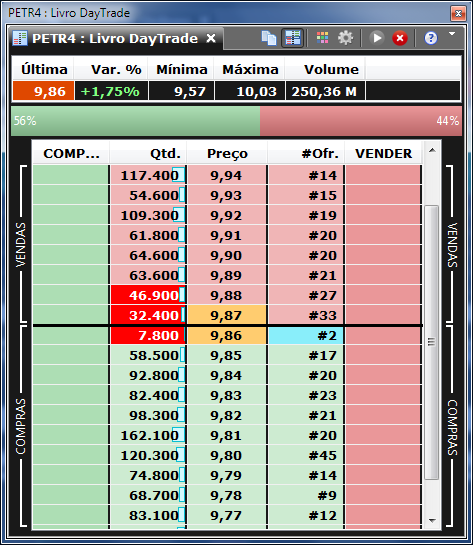Click the COMPRAR cell on the 9,92 row
Screen dimensions: 473x545
(71, 215)
